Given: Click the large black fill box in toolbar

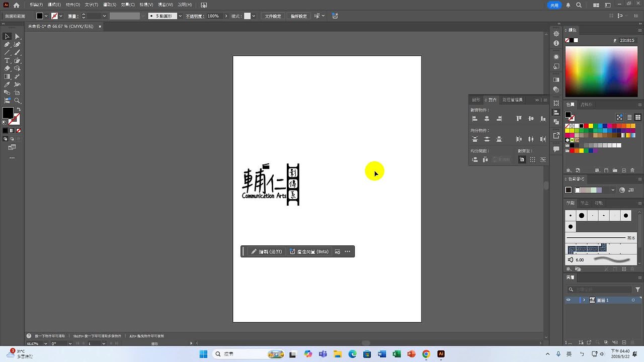Looking at the screenshot, I should coord(8,113).
